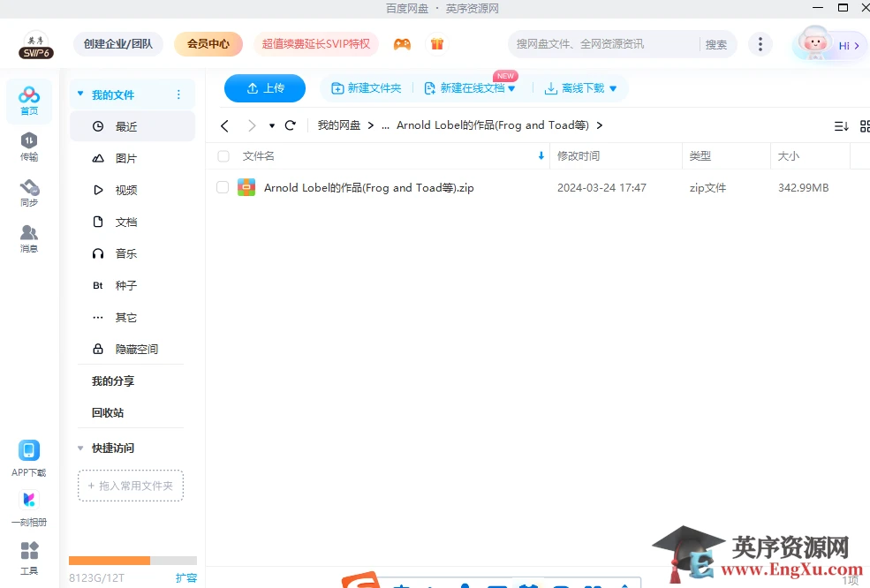This screenshot has width=870, height=588.
Task: Sort by 修改时间 column header
Action: [579, 156]
